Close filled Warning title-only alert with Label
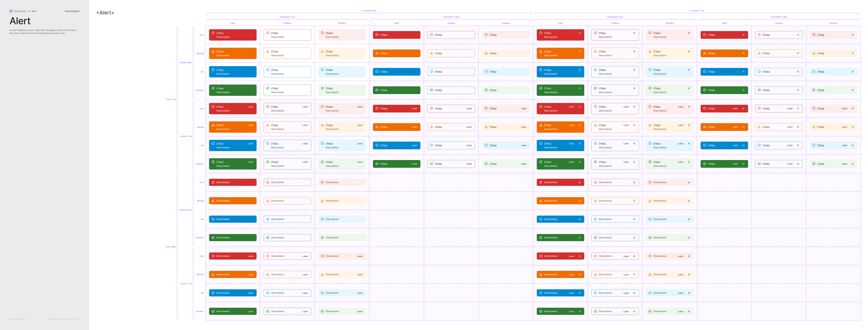The height and width of the screenshot is (330, 868). pyautogui.click(x=743, y=127)
